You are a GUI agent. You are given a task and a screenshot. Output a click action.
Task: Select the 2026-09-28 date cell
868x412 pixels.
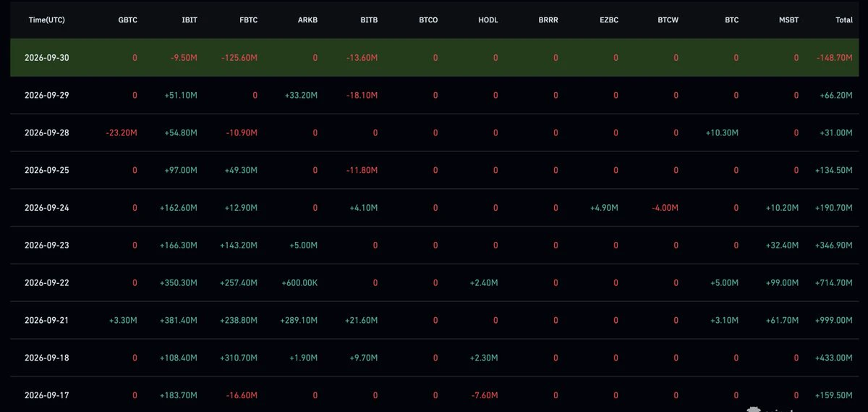coord(46,133)
